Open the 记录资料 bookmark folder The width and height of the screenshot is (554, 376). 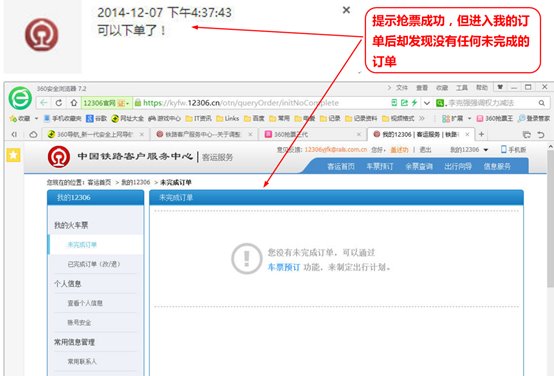tap(361, 118)
